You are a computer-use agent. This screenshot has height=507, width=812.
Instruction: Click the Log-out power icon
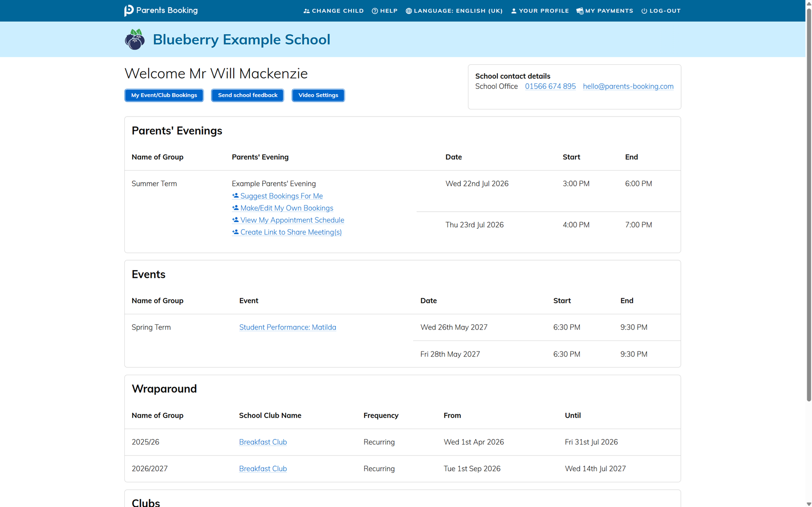(644, 11)
